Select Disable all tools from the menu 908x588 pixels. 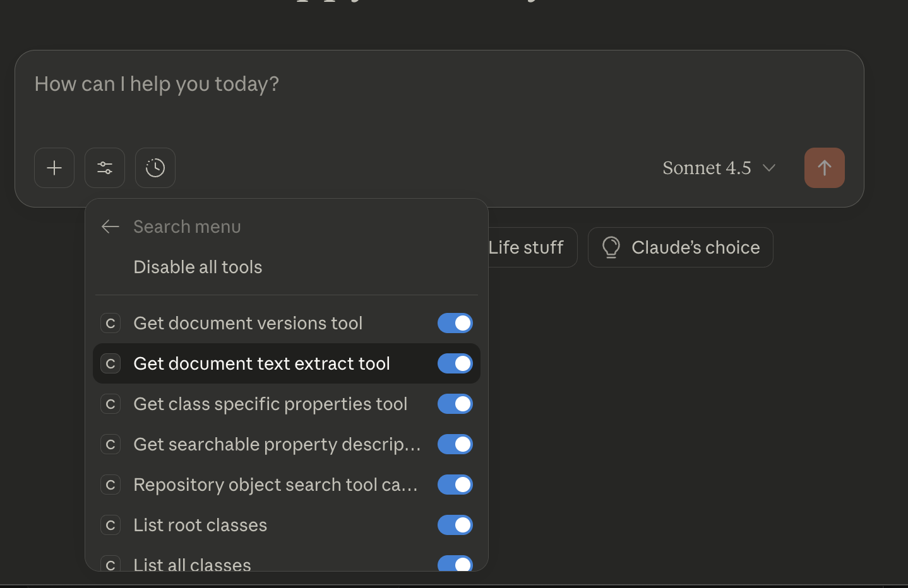(198, 266)
